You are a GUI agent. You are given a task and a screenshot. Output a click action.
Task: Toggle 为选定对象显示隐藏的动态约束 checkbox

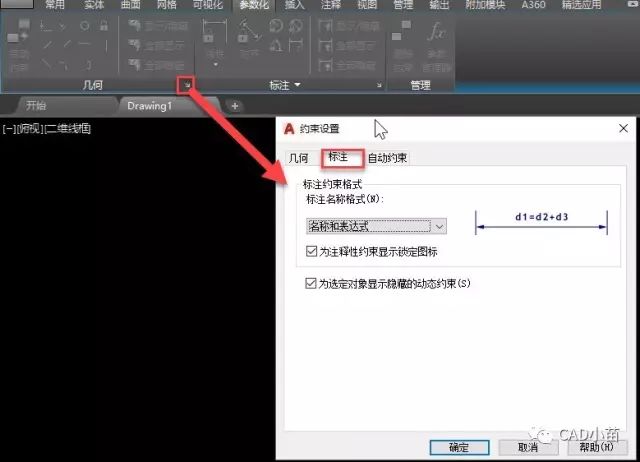click(310, 284)
